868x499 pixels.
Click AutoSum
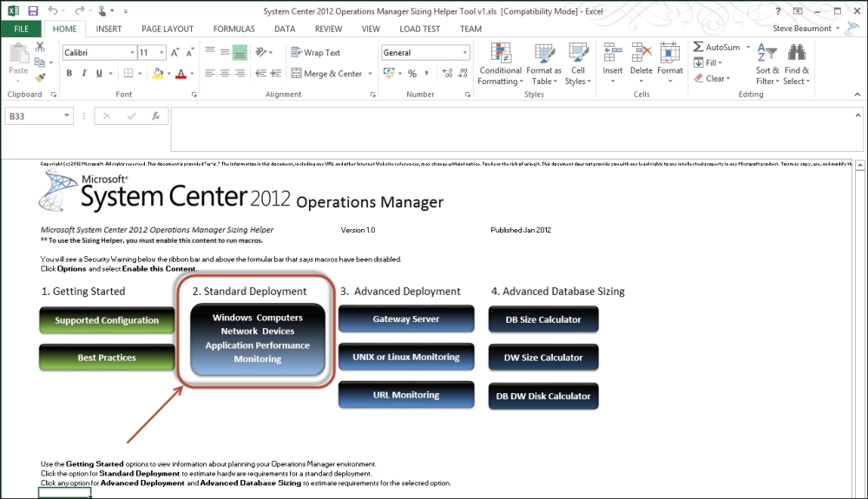716,47
